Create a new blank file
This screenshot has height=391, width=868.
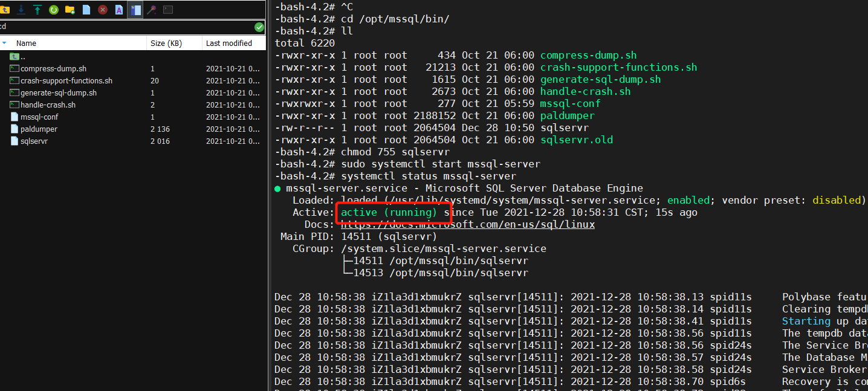86,9
